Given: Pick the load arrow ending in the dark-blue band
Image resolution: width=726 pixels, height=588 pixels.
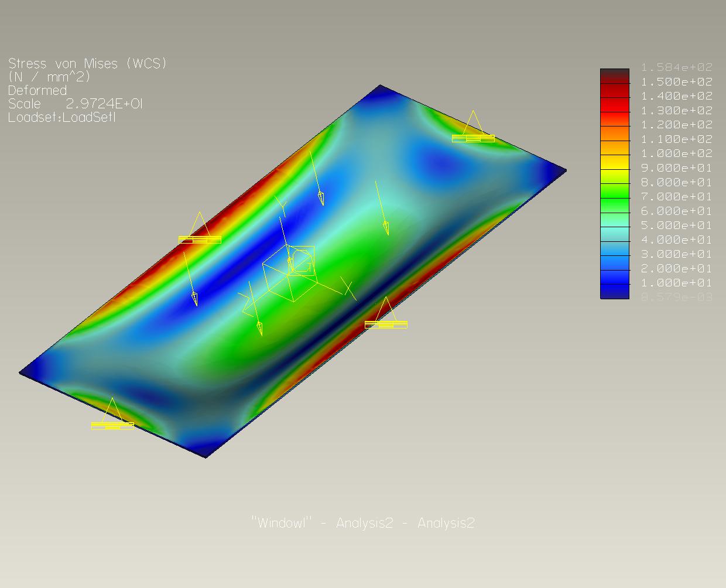Looking at the screenshot, I should 190,279.
